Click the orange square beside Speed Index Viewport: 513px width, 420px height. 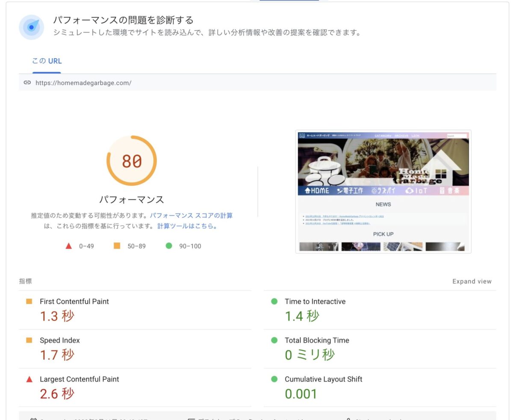[x=29, y=340]
